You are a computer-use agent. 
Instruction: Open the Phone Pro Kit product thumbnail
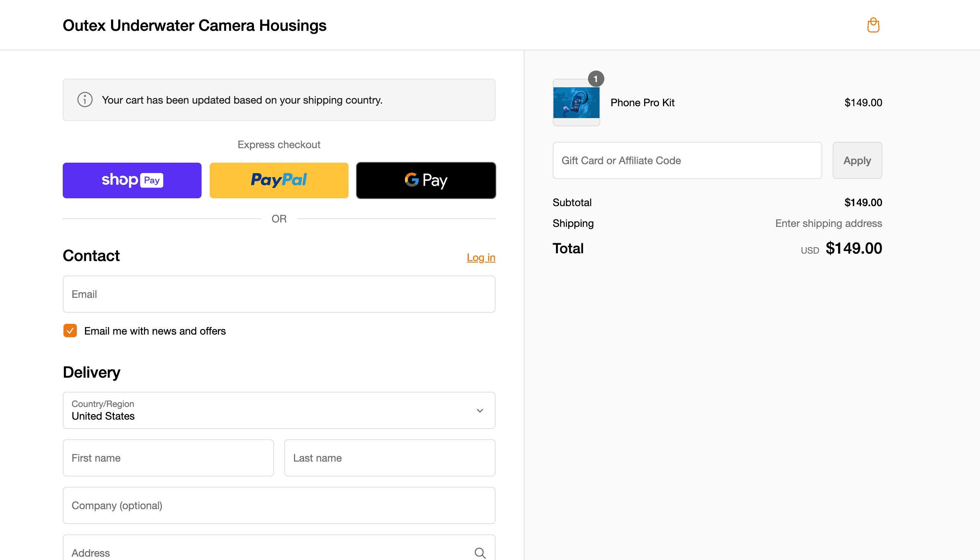point(576,103)
